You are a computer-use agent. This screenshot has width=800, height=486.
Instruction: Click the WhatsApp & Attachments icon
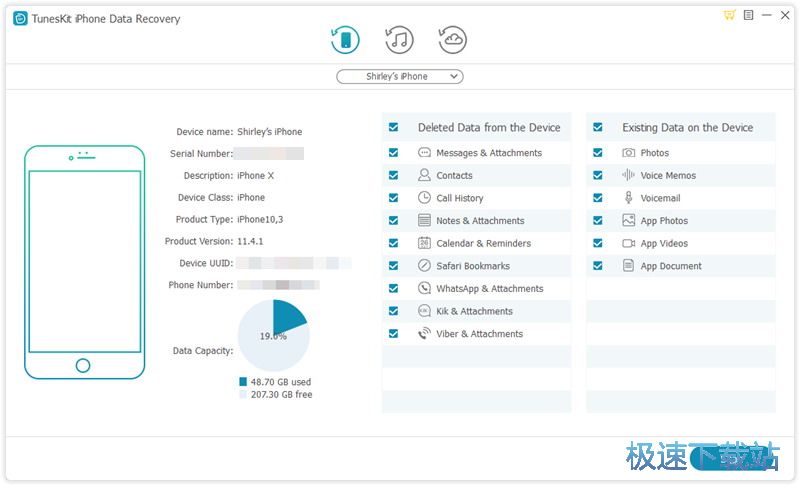pyautogui.click(x=424, y=288)
